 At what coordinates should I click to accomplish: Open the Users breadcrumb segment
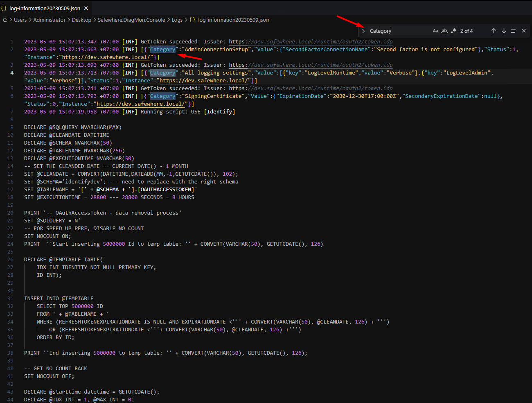20,20
